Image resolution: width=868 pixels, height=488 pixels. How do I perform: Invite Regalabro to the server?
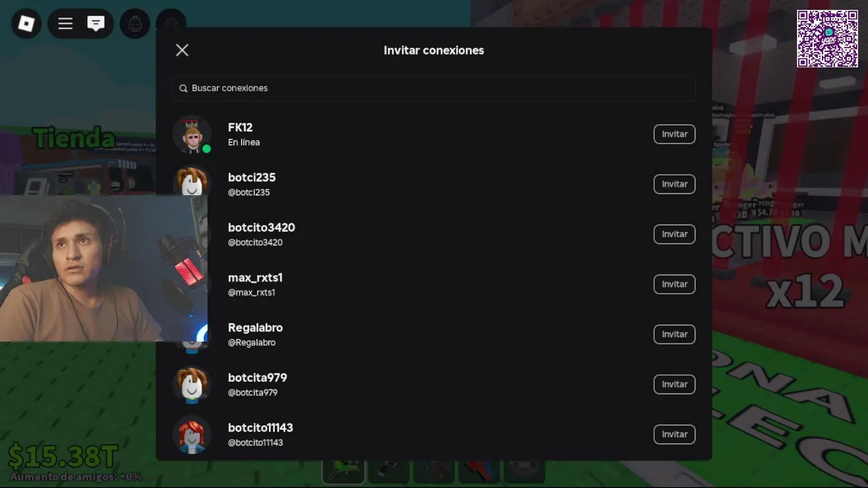pos(674,334)
